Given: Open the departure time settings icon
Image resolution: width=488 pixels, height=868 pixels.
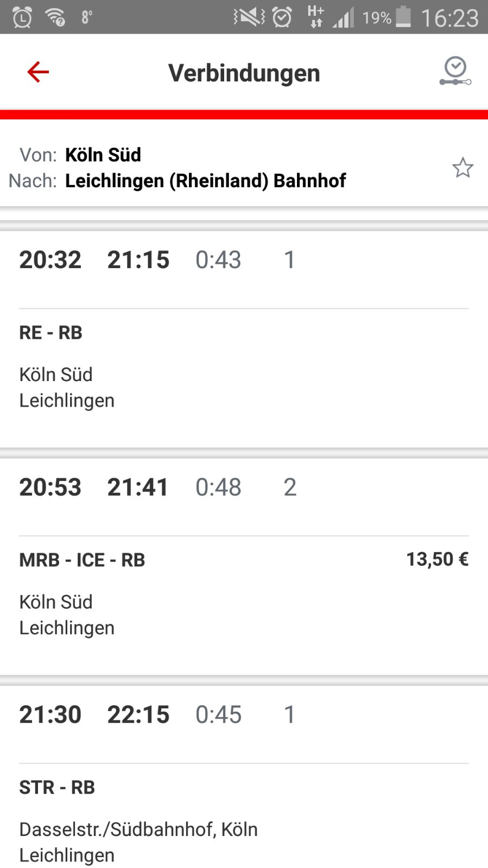Looking at the screenshot, I should [455, 72].
